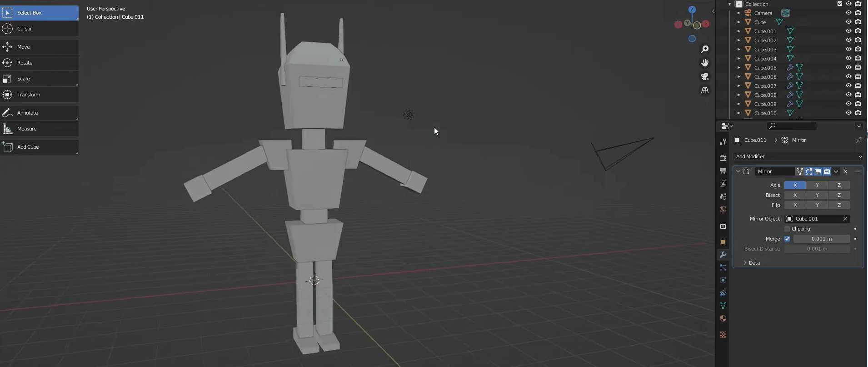This screenshot has height=367, width=868.
Task: Click the Mirror modifier name field
Action: (x=774, y=171)
